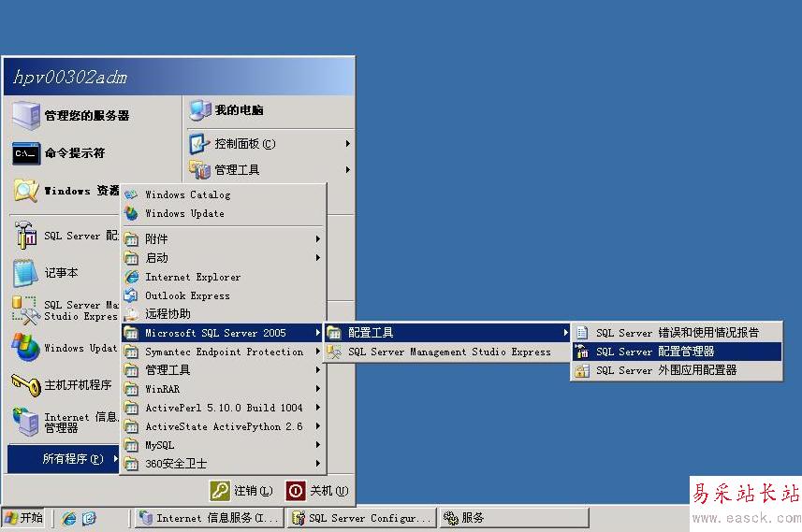Click the 命令提示符 text label

coord(75,152)
